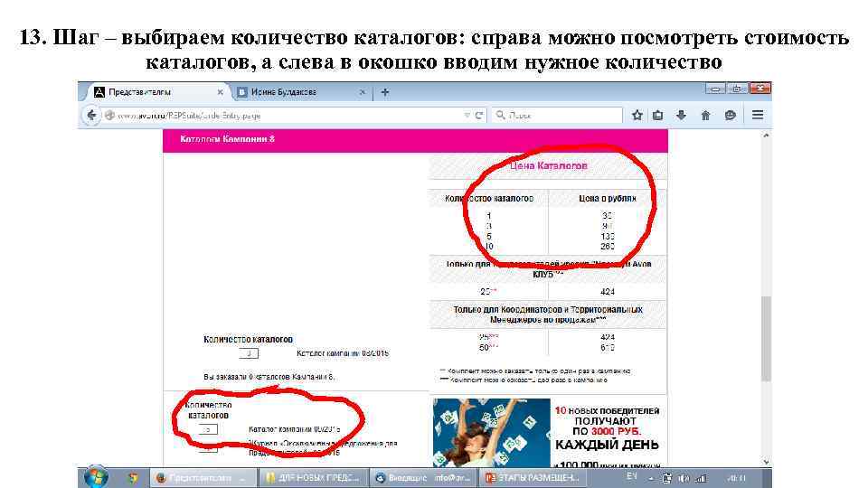The height and width of the screenshot is (488, 868).
Task: Click the journal quantity input box
Action: pos(208,449)
